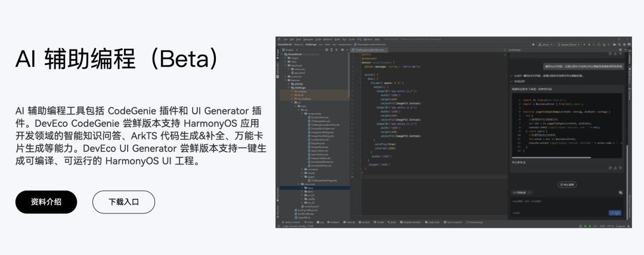The width and height of the screenshot is (644, 255).
Task: Click the 资料介绍 button
Action: point(46,202)
